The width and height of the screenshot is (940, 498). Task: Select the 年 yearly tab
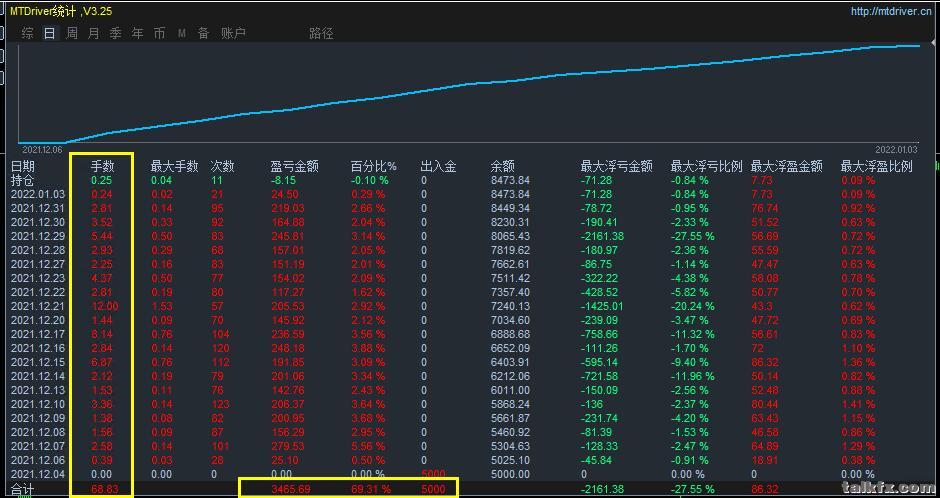[x=138, y=33]
